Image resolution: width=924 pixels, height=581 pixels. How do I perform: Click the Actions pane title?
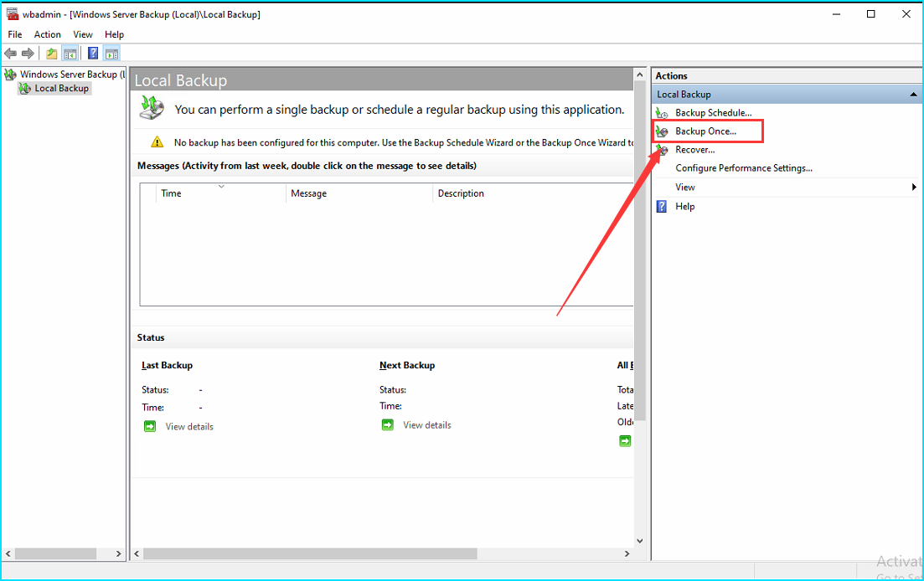[x=671, y=76]
